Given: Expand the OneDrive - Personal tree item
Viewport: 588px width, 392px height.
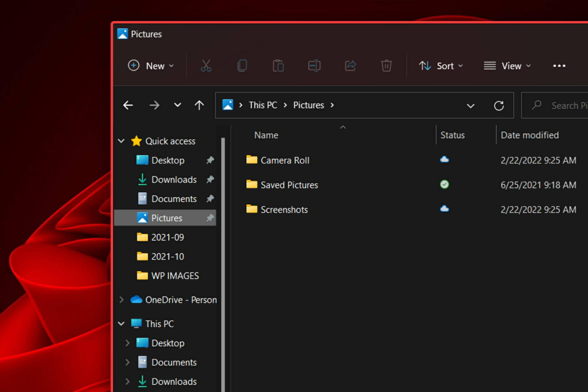Looking at the screenshot, I should coord(121,300).
